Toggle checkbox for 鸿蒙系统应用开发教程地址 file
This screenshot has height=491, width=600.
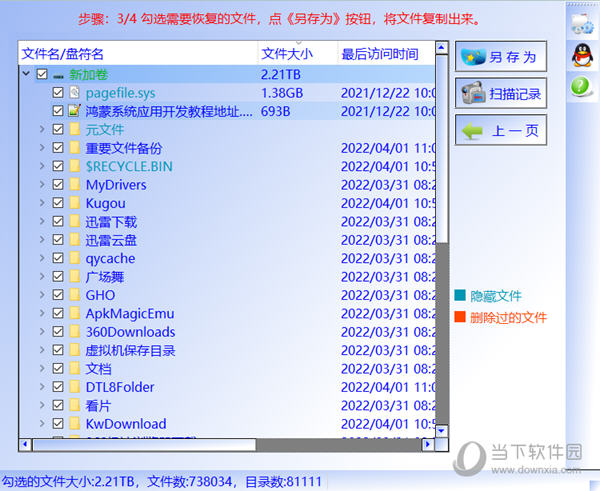tap(58, 111)
